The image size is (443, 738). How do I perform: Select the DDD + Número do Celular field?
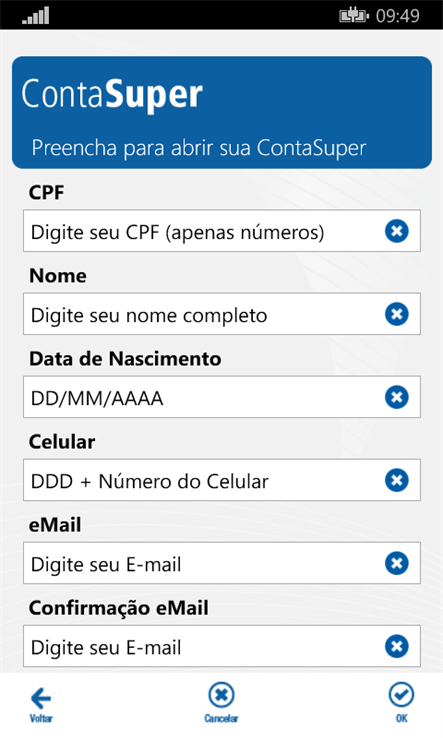click(222, 480)
